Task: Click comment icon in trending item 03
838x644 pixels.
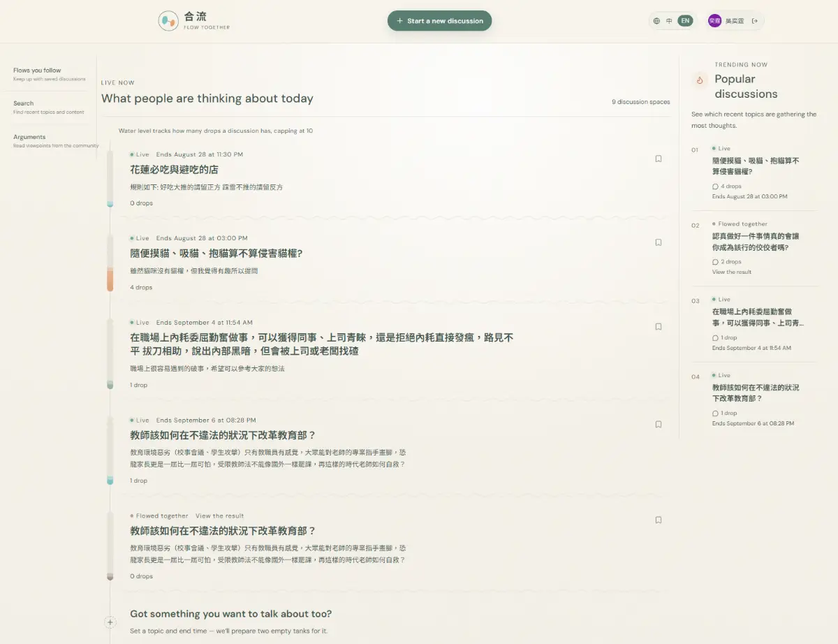Action: 715,337
